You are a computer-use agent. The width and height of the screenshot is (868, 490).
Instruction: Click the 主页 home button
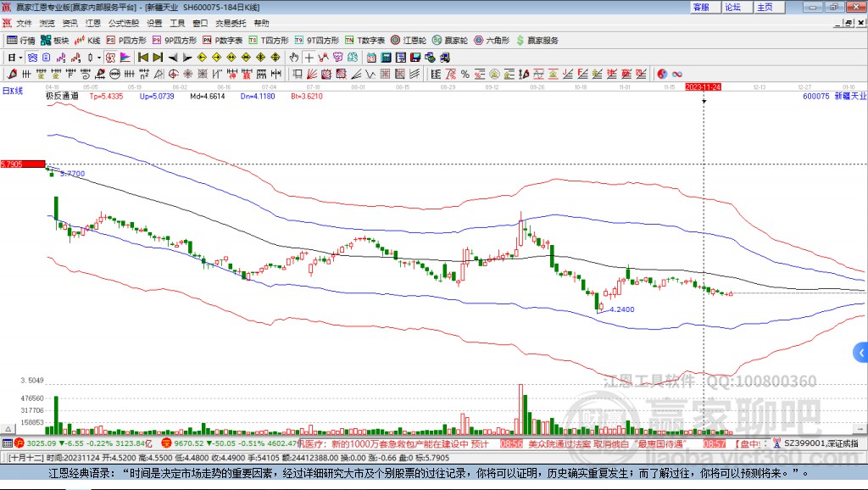click(x=765, y=7)
